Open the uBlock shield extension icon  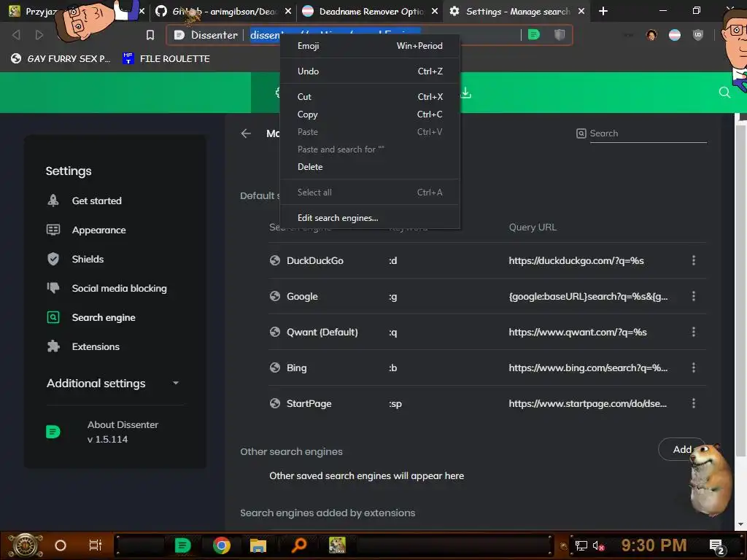[698, 35]
